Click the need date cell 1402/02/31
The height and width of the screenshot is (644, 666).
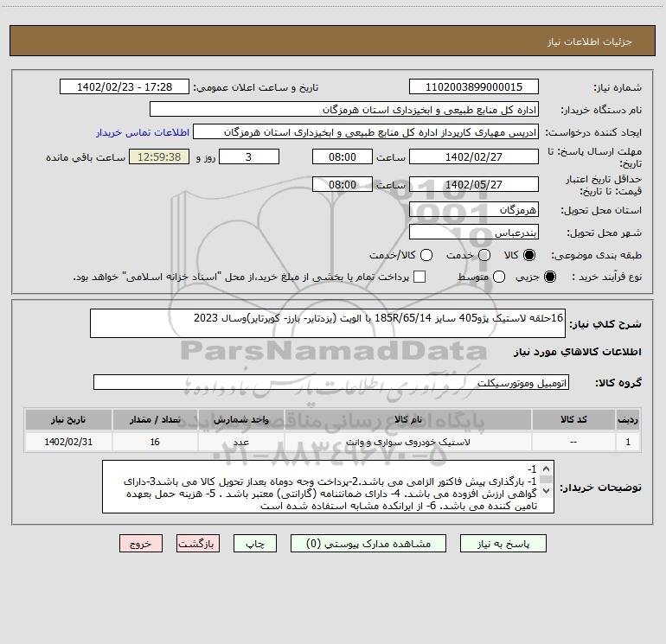click(x=68, y=442)
